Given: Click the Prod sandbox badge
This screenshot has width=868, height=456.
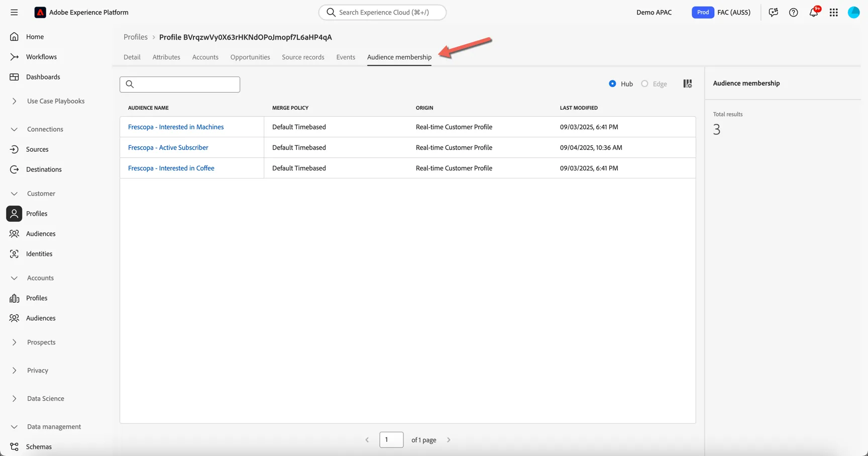Looking at the screenshot, I should [x=703, y=12].
